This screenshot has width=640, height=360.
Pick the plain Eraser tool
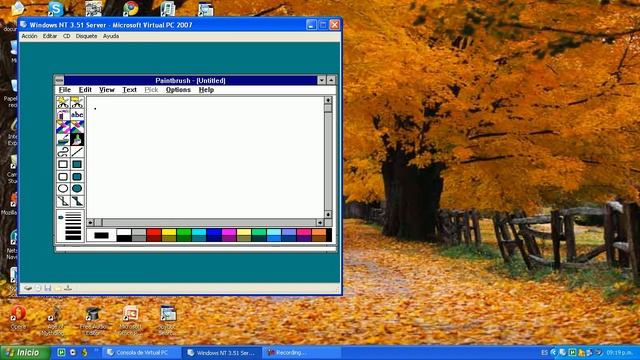[x=77, y=127]
